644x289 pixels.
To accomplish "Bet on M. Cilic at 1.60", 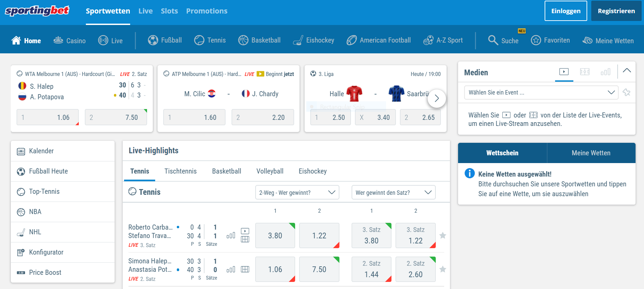I will 194,117.
